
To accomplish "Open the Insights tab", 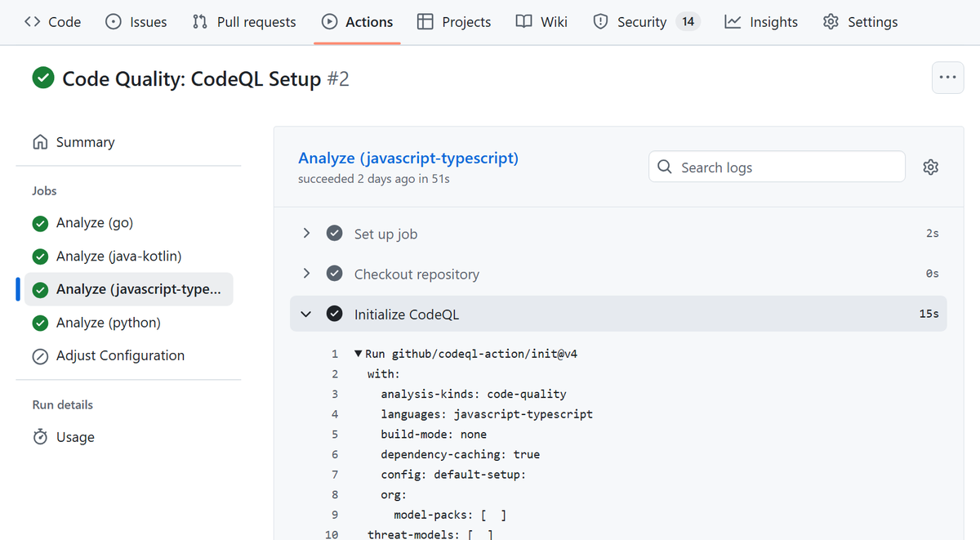I will click(x=761, y=22).
